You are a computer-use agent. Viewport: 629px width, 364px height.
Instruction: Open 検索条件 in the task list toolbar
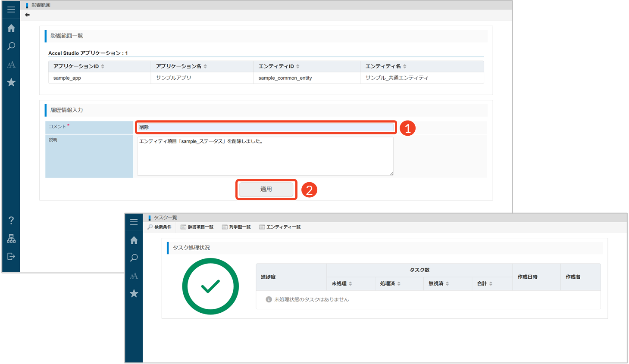[x=160, y=227]
